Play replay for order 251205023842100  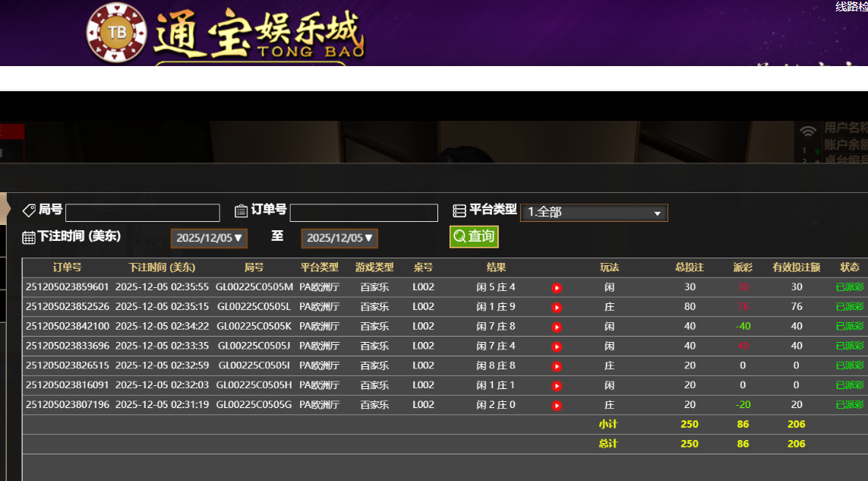tap(557, 327)
